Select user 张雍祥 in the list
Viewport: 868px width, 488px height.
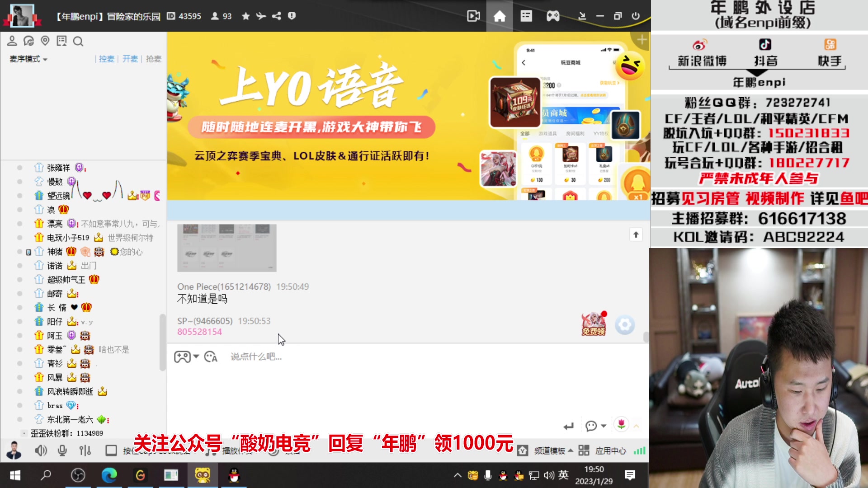pos(58,168)
